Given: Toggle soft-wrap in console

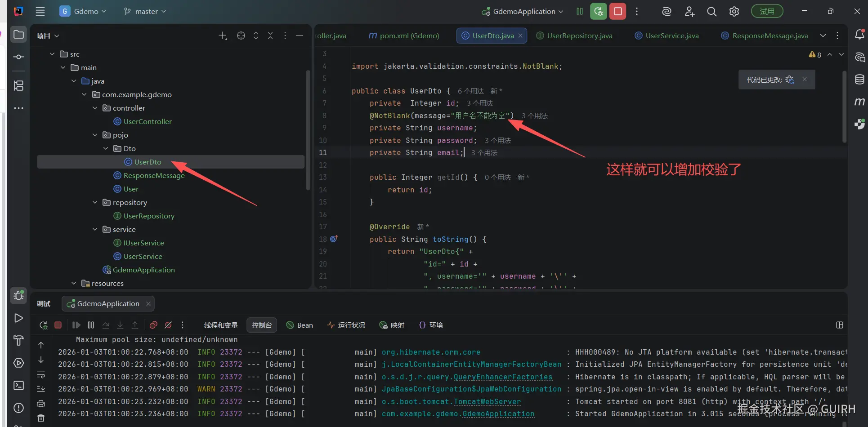Looking at the screenshot, I should (41, 374).
